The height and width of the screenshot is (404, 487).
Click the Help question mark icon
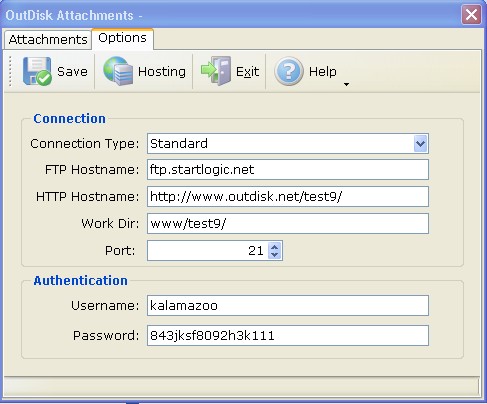click(x=289, y=71)
